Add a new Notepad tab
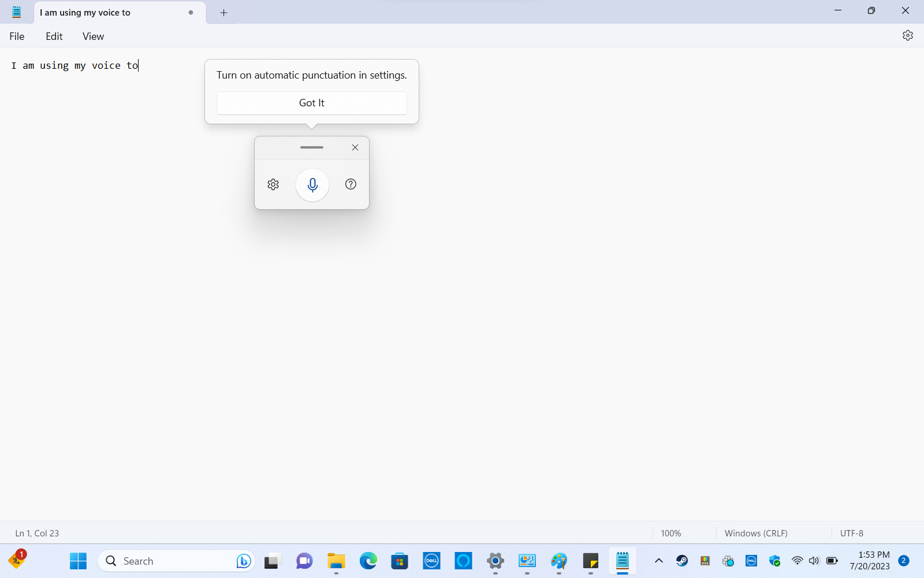Screen dimensions: 924x578 coord(224,13)
